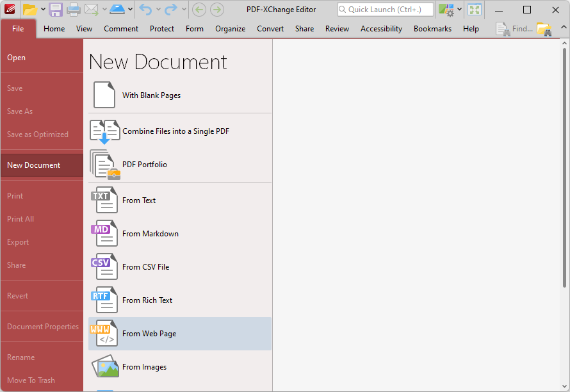Click the TXT file icon

[x=104, y=200]
